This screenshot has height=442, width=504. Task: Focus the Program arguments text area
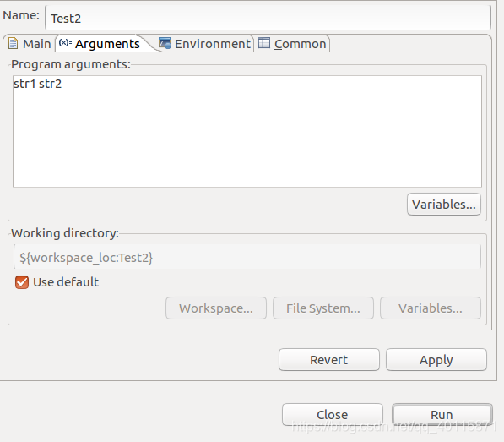[247, 131]
